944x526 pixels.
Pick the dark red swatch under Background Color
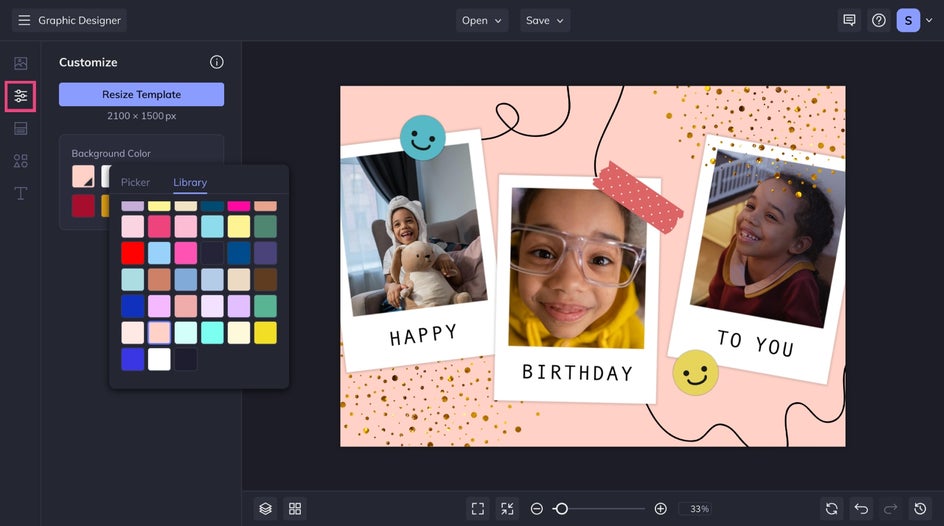coord(83,206)
